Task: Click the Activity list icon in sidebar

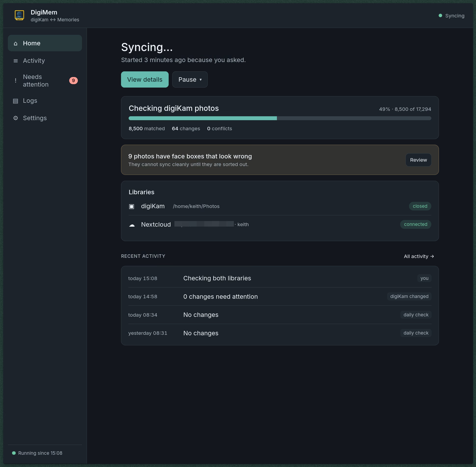Action: [x=15, y=61]
